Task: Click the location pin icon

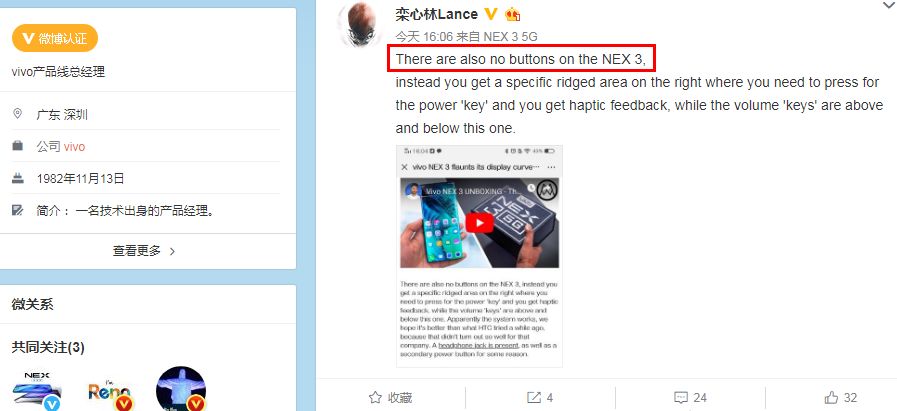Action: [17, 114]
